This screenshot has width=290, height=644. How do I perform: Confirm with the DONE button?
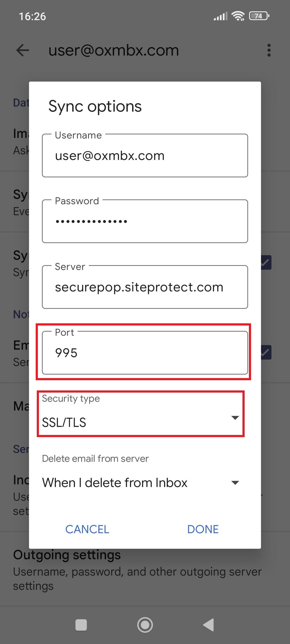[203, 529]
